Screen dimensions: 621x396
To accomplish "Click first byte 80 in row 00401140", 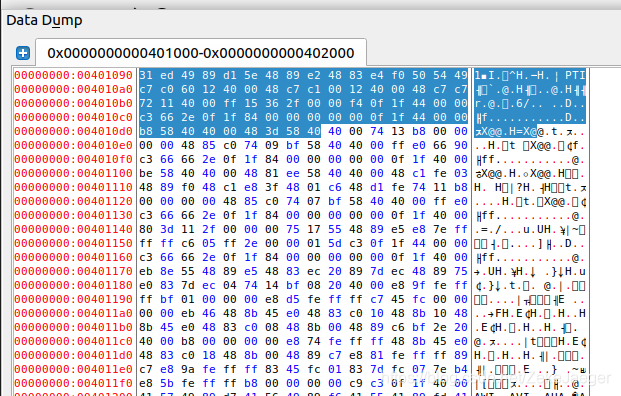I will (146, 229).
